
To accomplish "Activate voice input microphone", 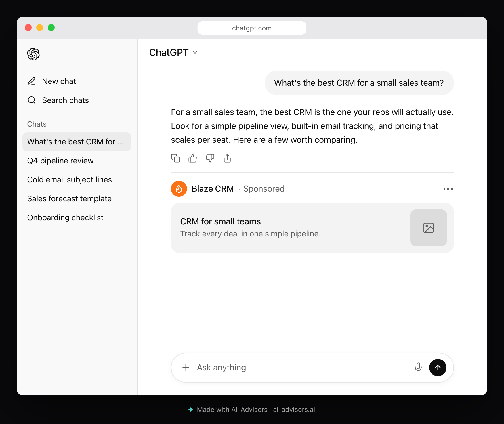I will tap(418, 367).
